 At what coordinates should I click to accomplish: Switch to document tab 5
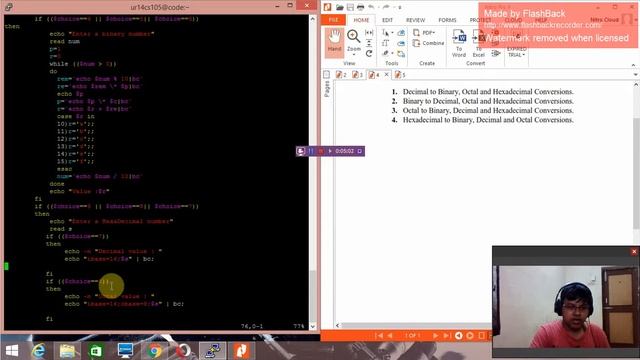click(400, 75)
